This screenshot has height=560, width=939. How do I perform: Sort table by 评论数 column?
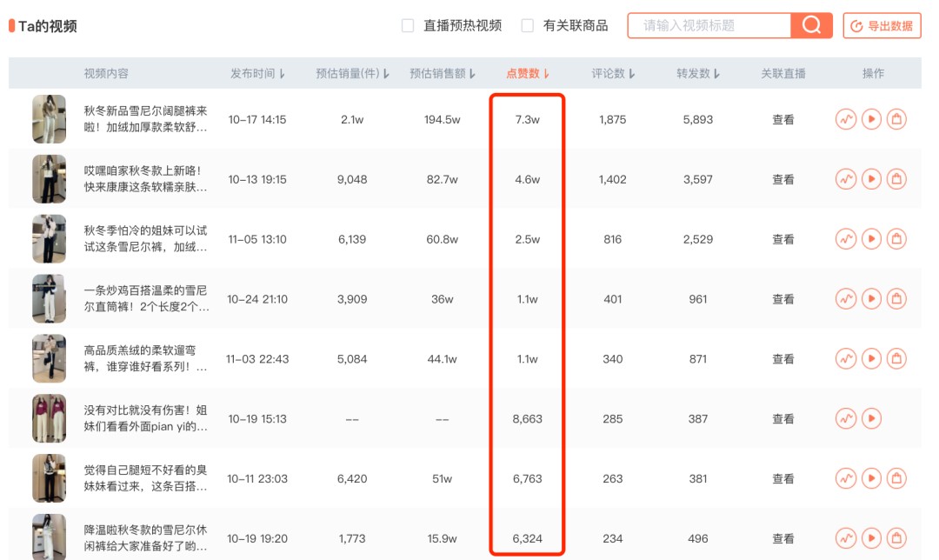coord(613,73)
